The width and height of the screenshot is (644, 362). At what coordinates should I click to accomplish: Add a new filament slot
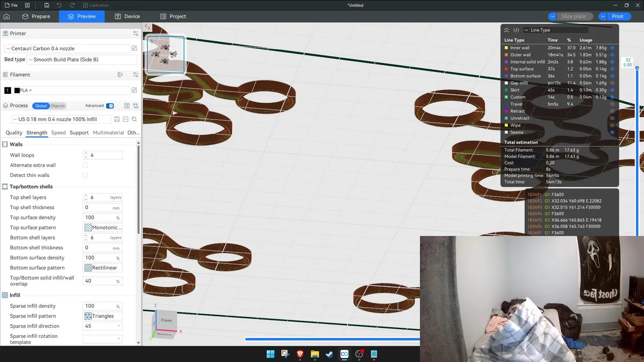click(x=120, y=74)
